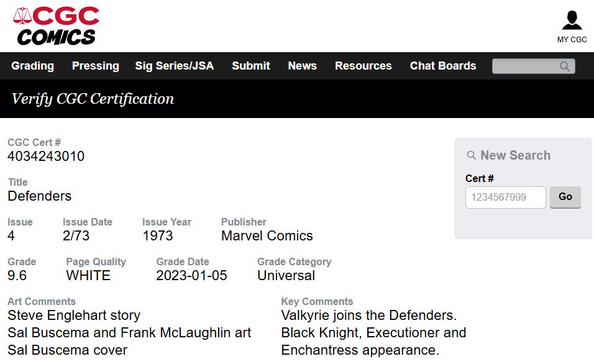This screenshot has height=364, width=594.
Task: Click the MY CGC text label
Action: point(572,40)
